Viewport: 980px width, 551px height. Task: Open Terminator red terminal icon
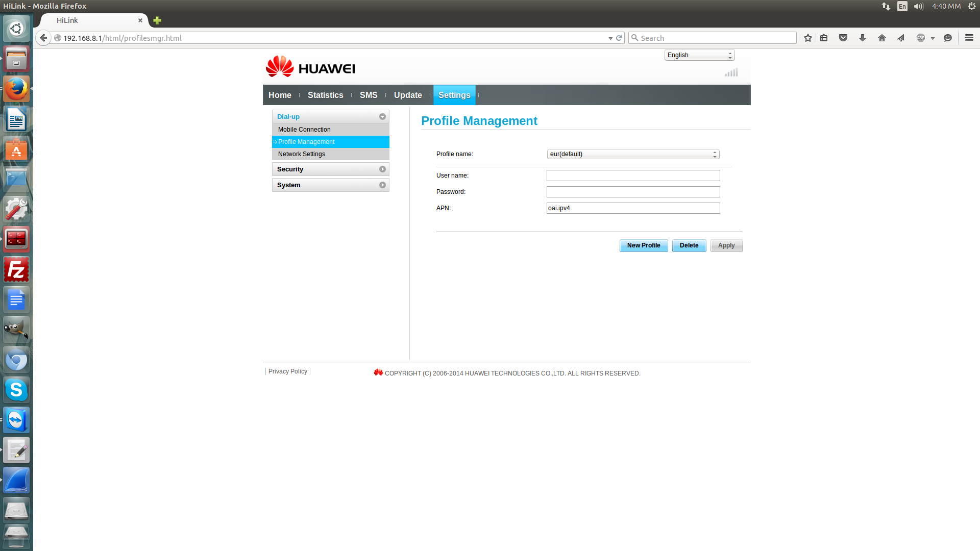(x=16, y=239)
